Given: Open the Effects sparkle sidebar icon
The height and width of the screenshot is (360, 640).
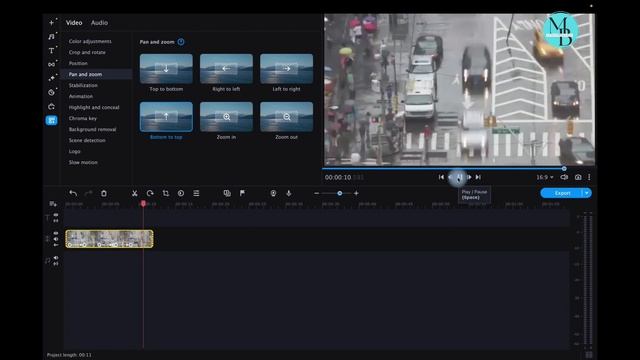Looking at the screenshot, I should [x=51, y=78].
